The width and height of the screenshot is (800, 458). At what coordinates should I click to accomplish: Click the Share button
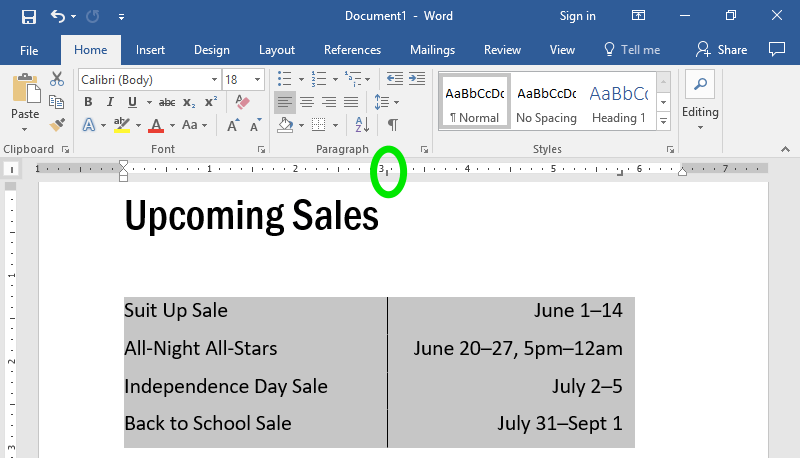[722, 50]
